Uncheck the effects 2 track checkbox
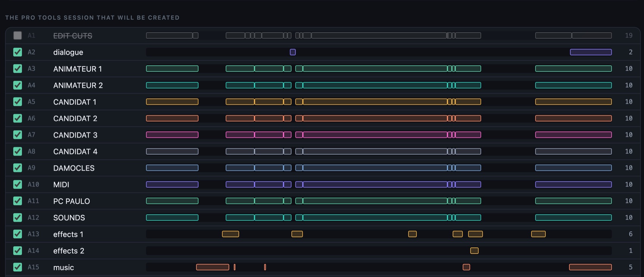This screenshot has height=277, width=644. point(17,250)
